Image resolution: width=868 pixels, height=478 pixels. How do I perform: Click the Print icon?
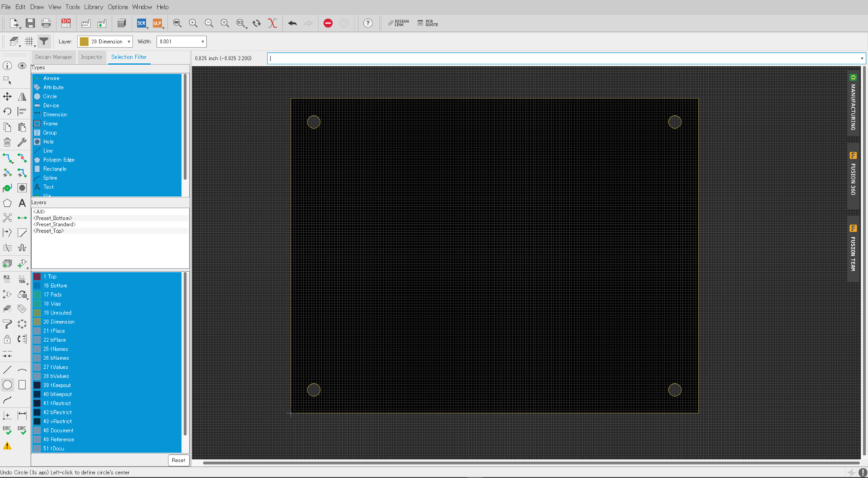(x=46, y=23)
